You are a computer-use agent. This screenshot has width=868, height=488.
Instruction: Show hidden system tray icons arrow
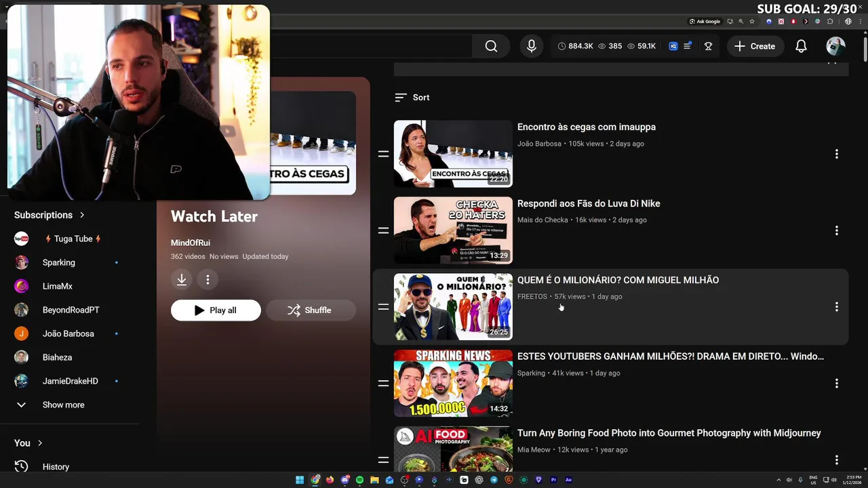coord(778,480)
